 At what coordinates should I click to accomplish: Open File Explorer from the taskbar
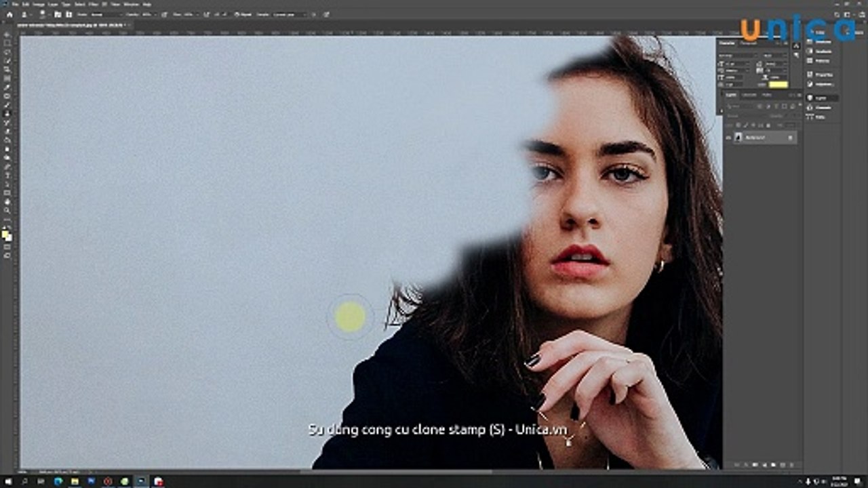(x=75, y=481)
